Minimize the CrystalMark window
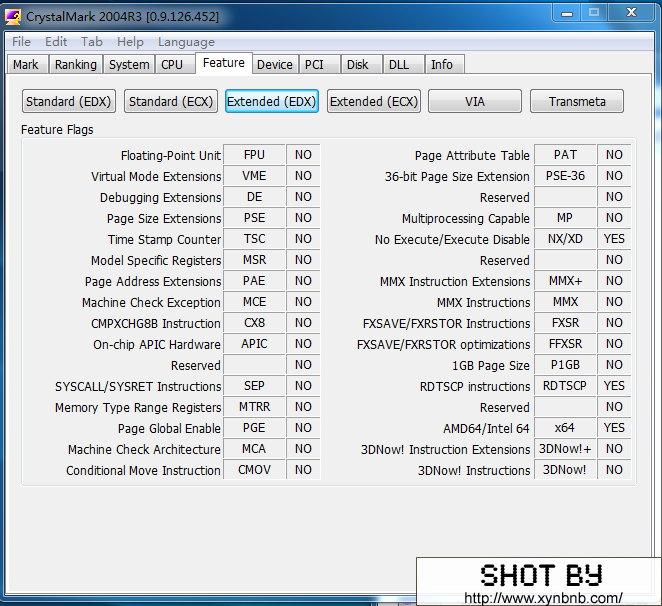This screenshot has width=662, height=606. tap(567, 13)
